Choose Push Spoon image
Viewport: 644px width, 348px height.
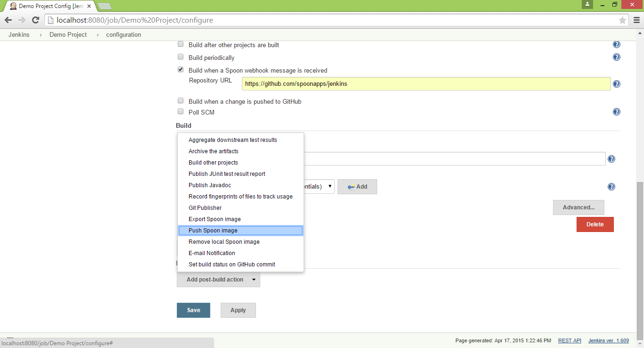point(240,231)
